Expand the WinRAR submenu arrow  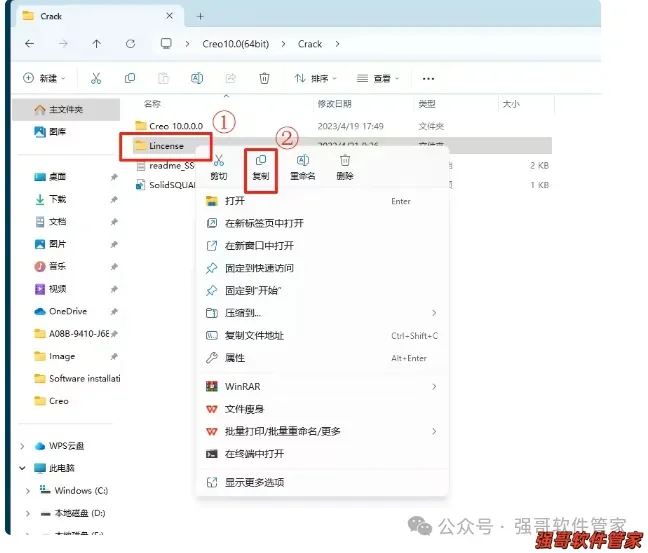434,386
